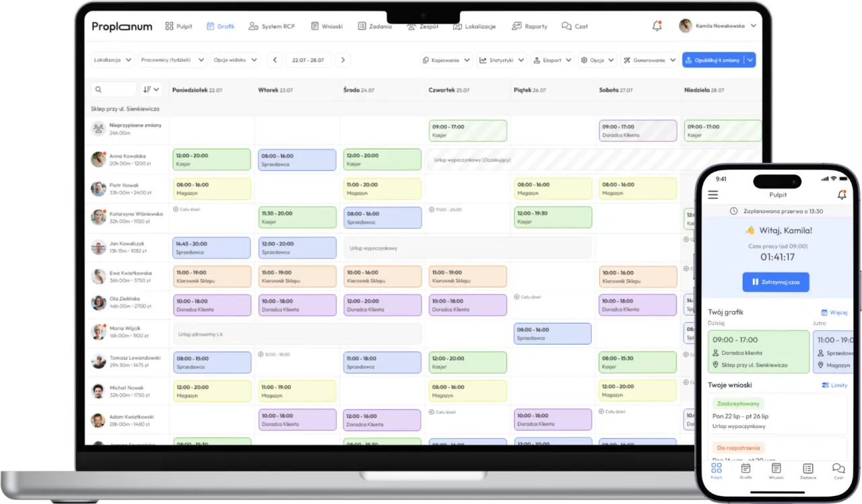The image size is (862, 504).
Task: Open Lokalizacje from the top navigation
Action: click(x=474, y=26)
